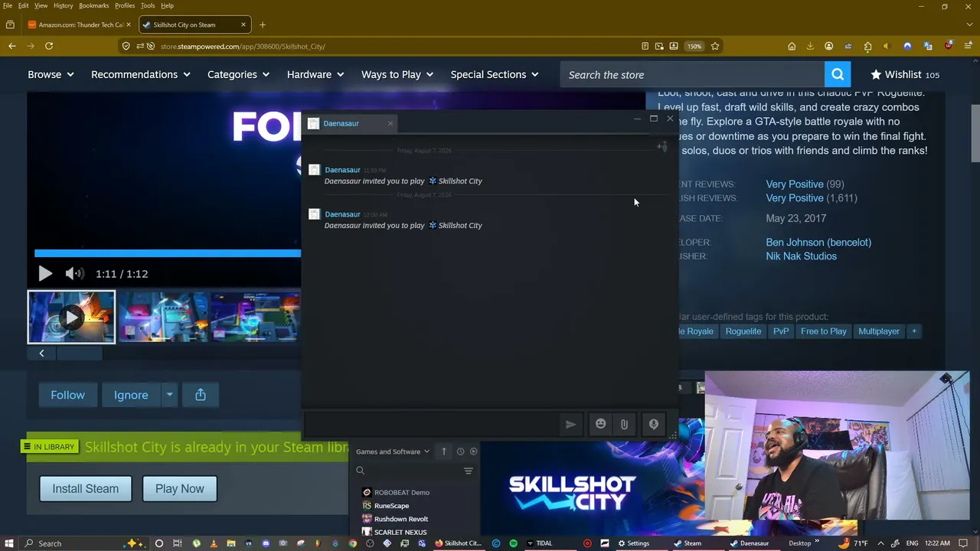The image size is (980, 551).
Task: Click the 150% zoom level indicator
Action: click(x=694, y=46)
